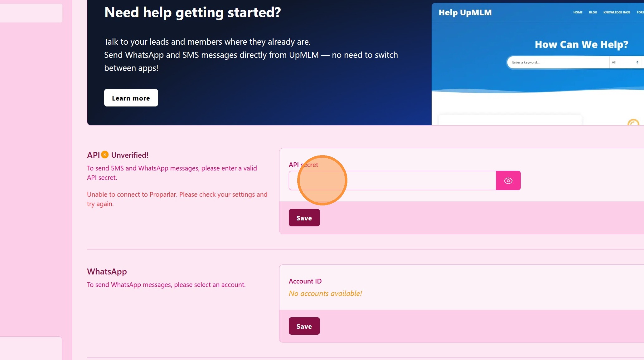Toggle API secret visibility with eye icon
Image resolution: width=644 pixels, height=360 pixels.
tap(508, 180)
